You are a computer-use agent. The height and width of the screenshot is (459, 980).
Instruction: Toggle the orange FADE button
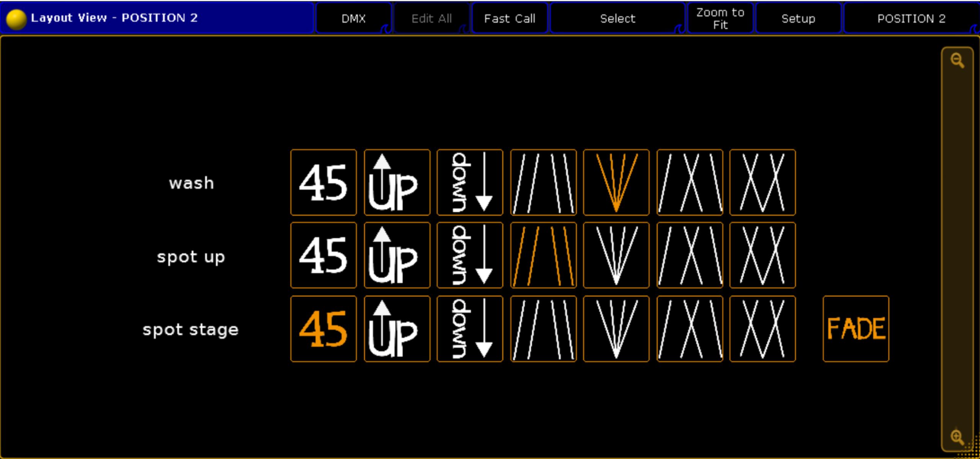[x=856, y=329]
